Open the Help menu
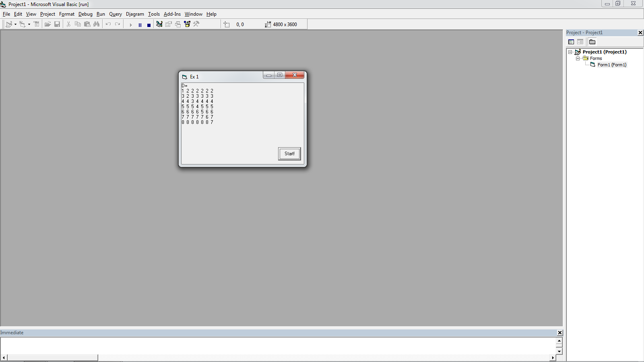644x362 pixels. (x=211, y=14)
